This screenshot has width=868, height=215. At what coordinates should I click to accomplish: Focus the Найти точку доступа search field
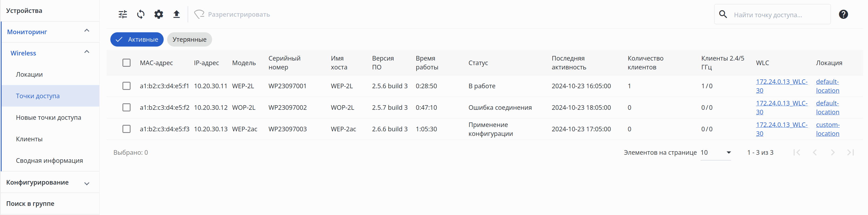point(778,15)
